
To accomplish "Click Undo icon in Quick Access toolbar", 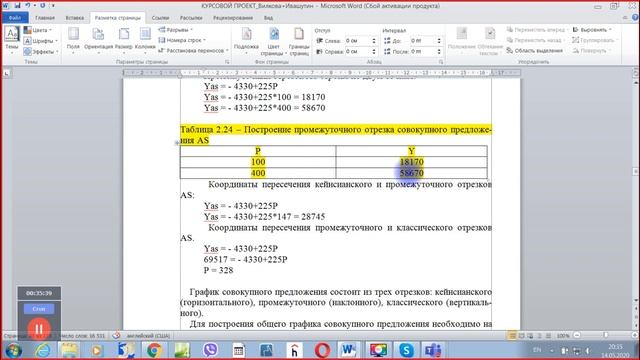I will (28, 6).
